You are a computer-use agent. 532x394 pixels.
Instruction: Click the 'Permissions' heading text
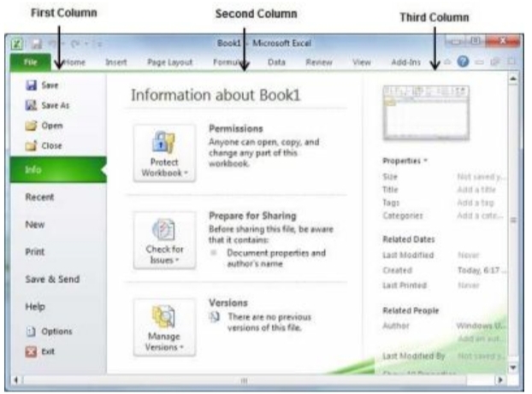tap(236, 129)
